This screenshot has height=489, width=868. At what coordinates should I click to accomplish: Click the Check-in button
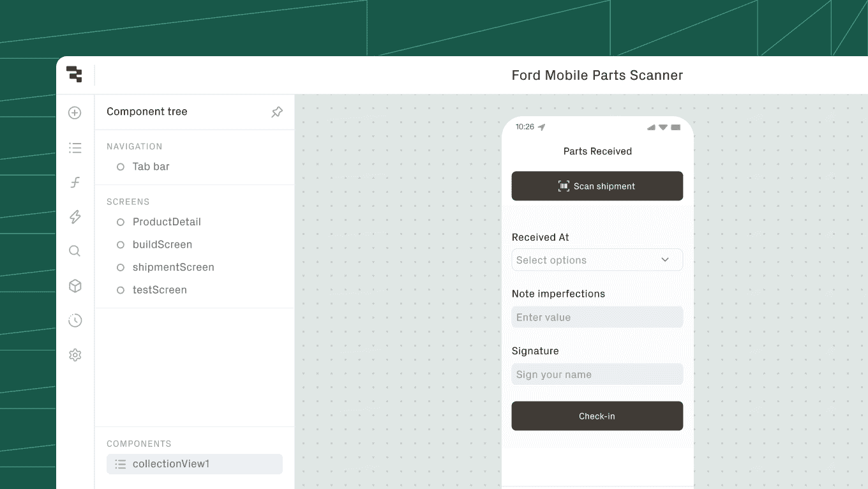[597, 416]
